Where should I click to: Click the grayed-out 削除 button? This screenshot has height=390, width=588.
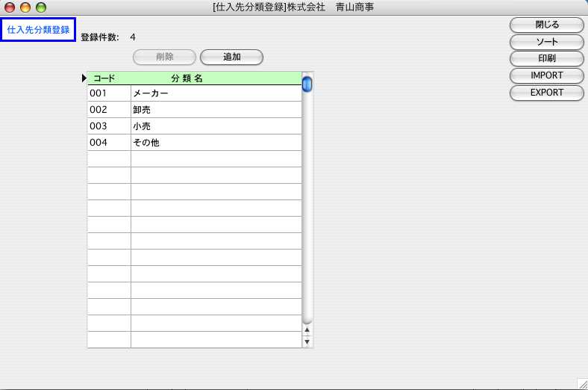[x=164, y=57]
